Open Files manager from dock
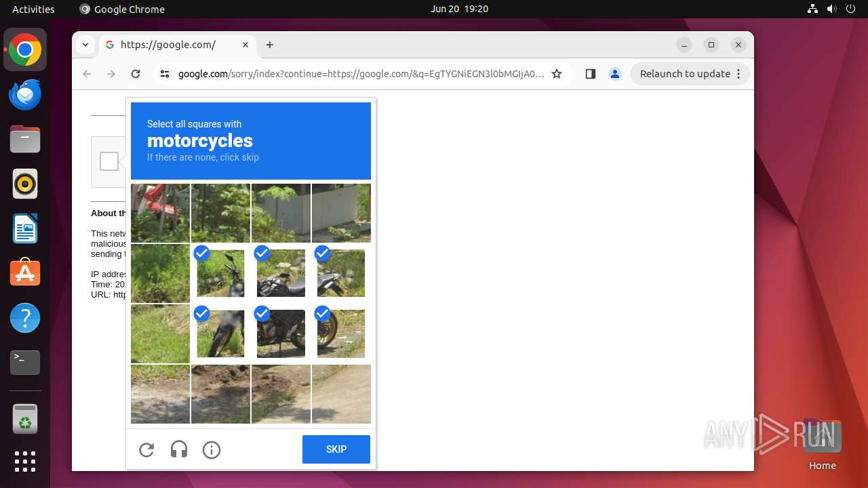Viewport: 868px width, 488px height. pos(25,139)
